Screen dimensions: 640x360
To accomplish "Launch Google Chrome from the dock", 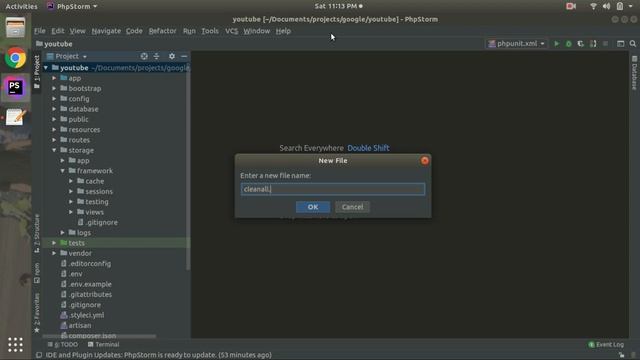I will (16, 58).
